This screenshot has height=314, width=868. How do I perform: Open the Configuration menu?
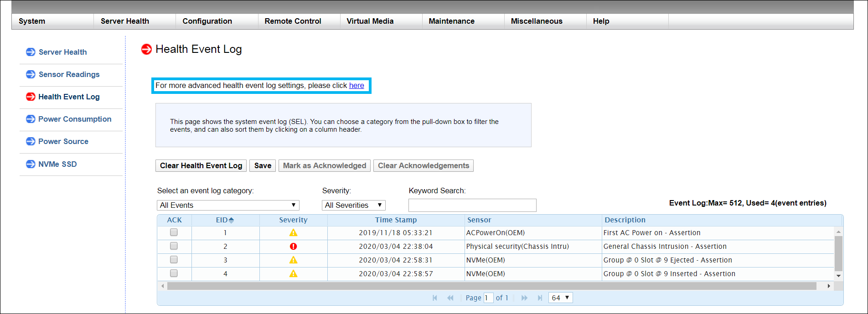pyautogui.click(x=207, y=21)
